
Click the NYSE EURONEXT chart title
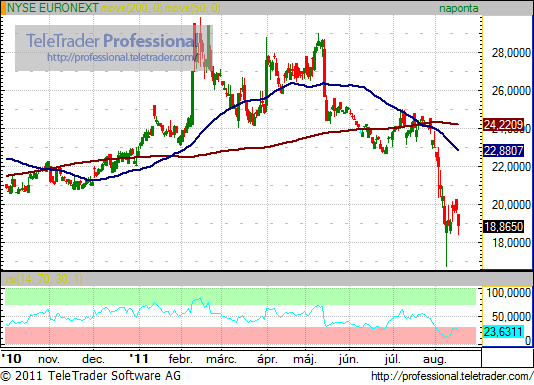tap(53, 7)
